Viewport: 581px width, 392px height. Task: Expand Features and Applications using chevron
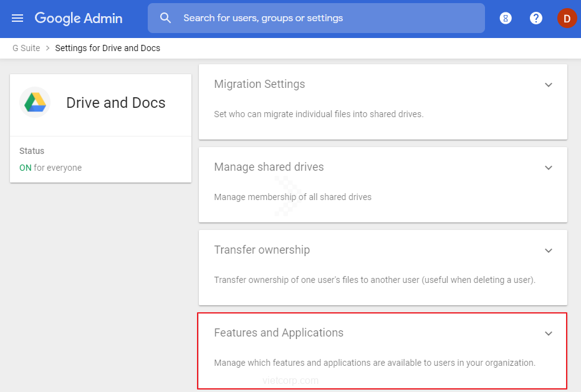pyautogui.click(x=549, y=333)
